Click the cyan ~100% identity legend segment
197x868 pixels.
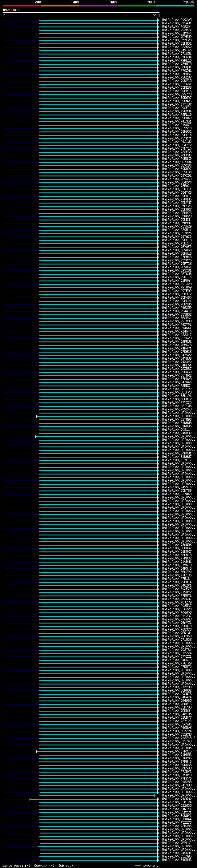click(175, 6)
